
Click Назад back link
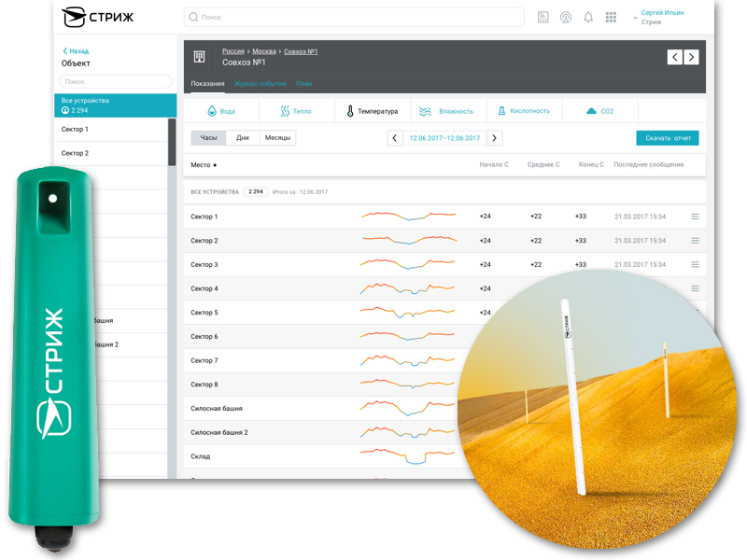coord(76,51)
